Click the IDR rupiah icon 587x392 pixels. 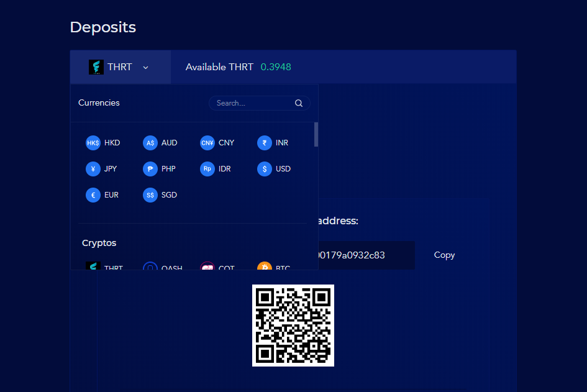point(207,169)
